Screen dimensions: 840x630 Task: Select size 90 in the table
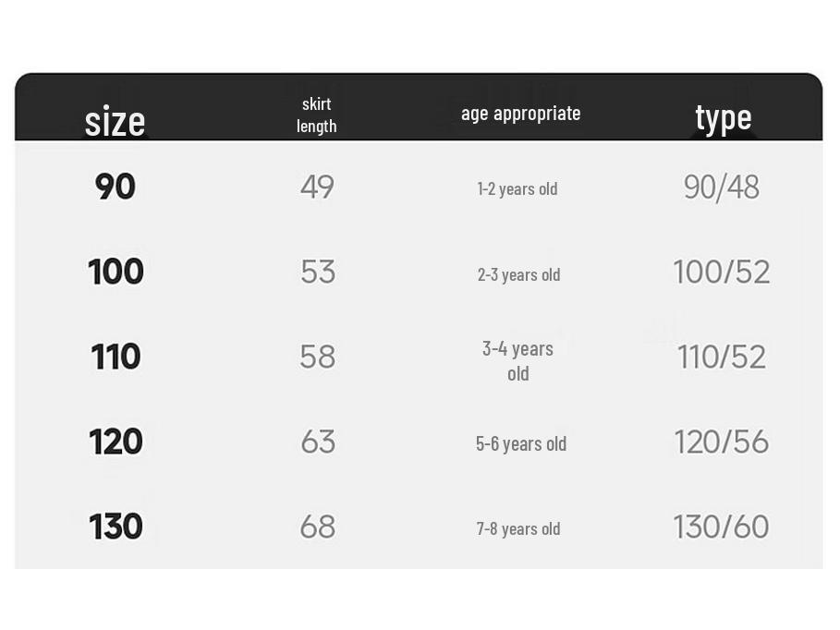point(116,187)
